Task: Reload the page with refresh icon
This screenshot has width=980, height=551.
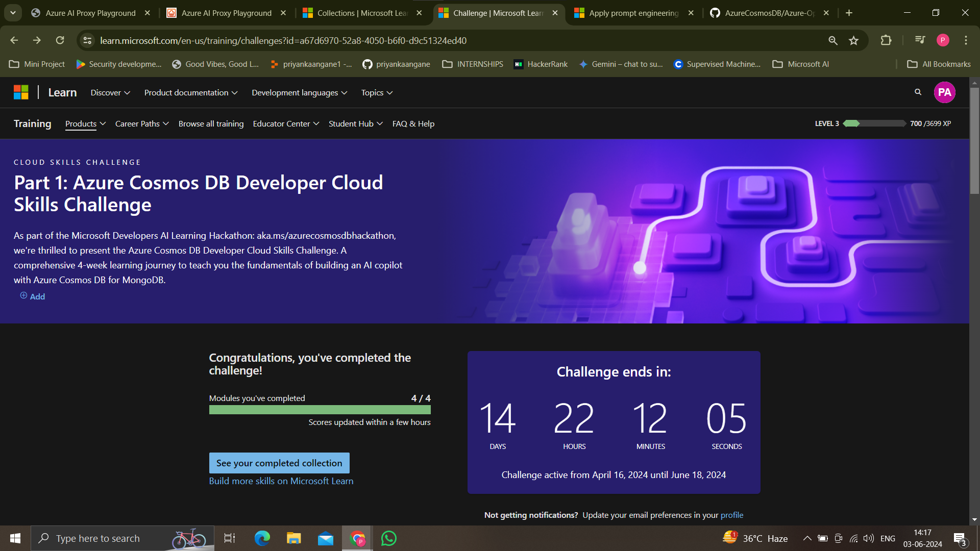Action: tap(60, 40)
